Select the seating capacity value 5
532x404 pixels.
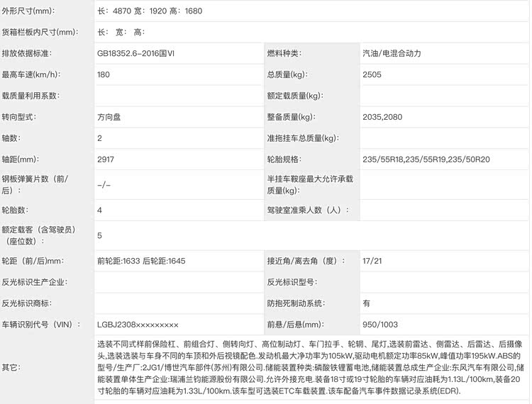(x=99, y=235)
